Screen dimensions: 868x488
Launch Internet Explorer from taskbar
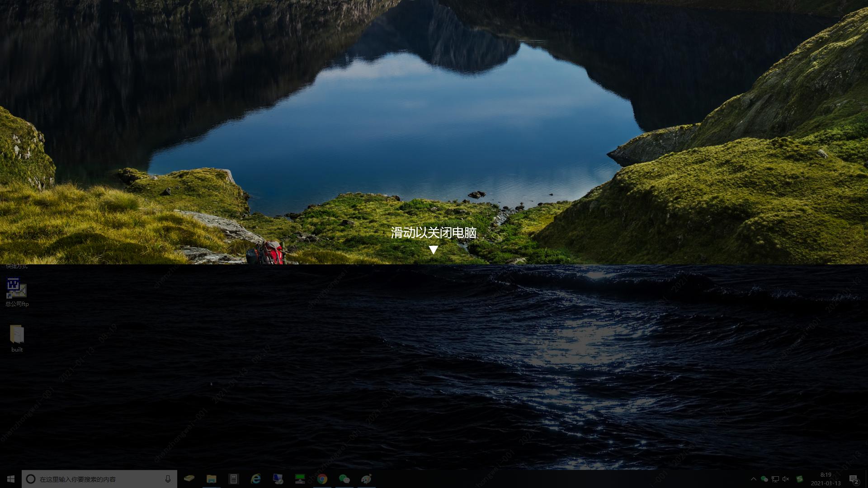pos(255,479)
